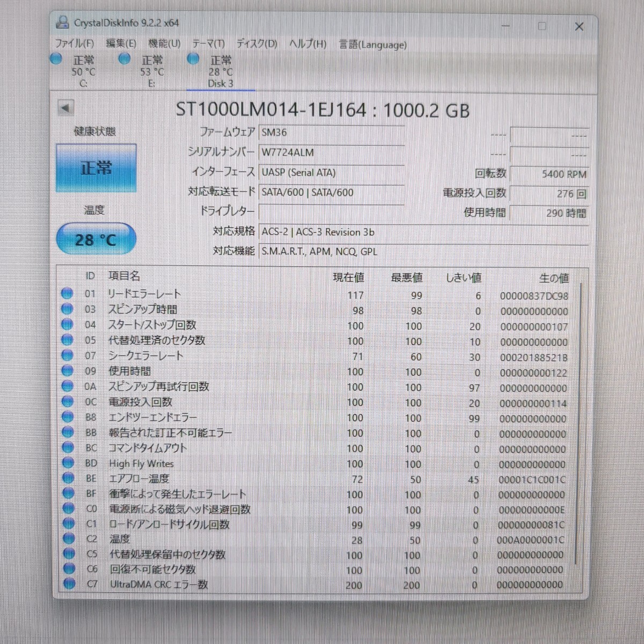This screenshot has height=644, width=644.
Task: Click the disk title ST1000LM014-1EJ164 : 1000.2 GB
Action: point(323,110)
